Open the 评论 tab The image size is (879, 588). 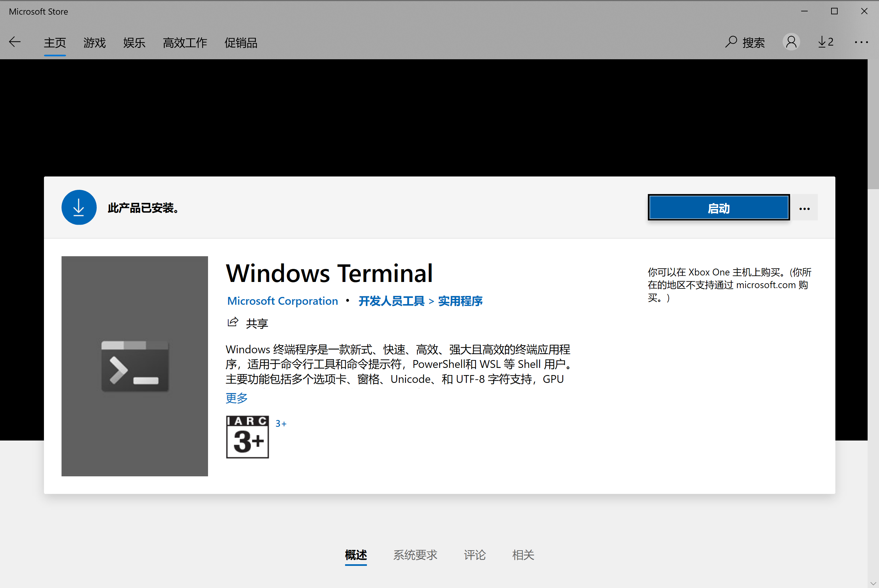pos(474,555)
